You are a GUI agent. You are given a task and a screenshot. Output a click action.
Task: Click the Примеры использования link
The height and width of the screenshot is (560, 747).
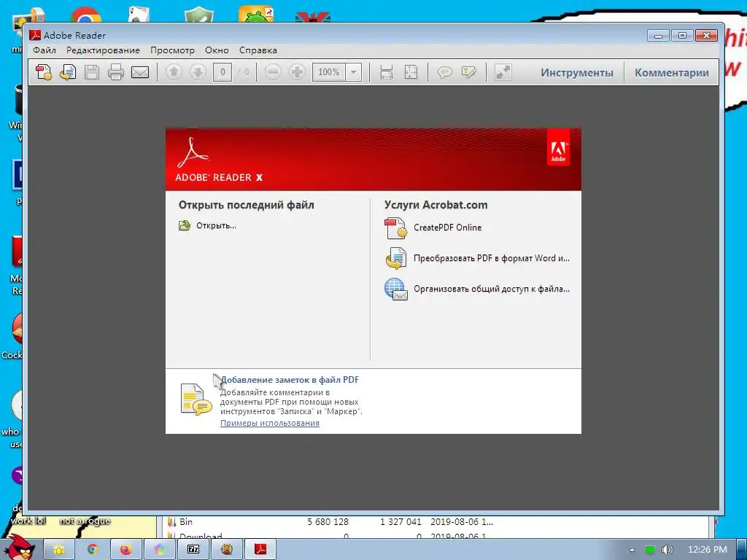click(270, 423)
